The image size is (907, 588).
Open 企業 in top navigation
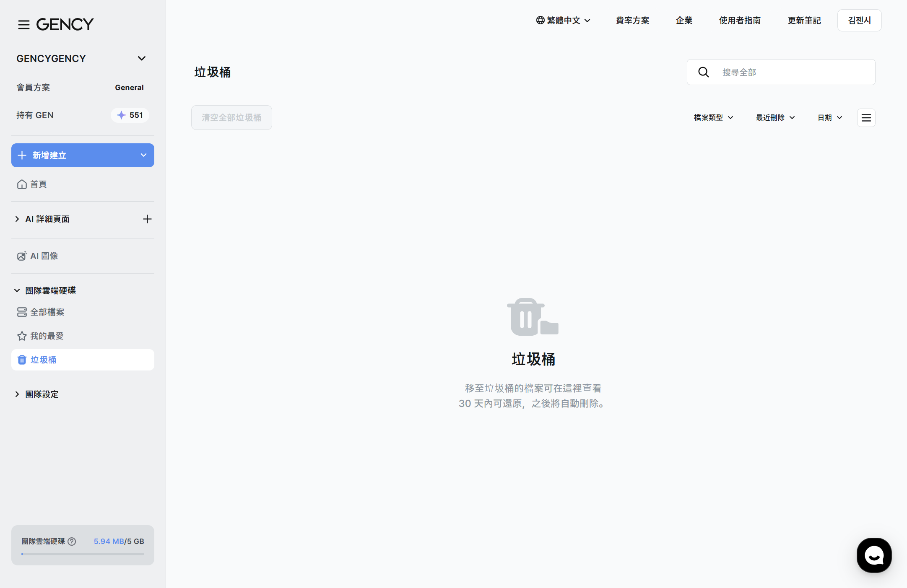(684, 20)
